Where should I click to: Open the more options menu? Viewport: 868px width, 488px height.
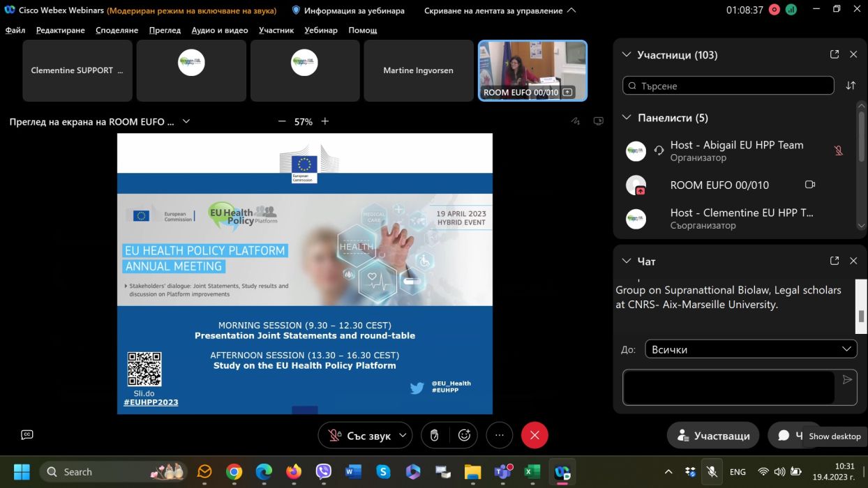[499, 436]
